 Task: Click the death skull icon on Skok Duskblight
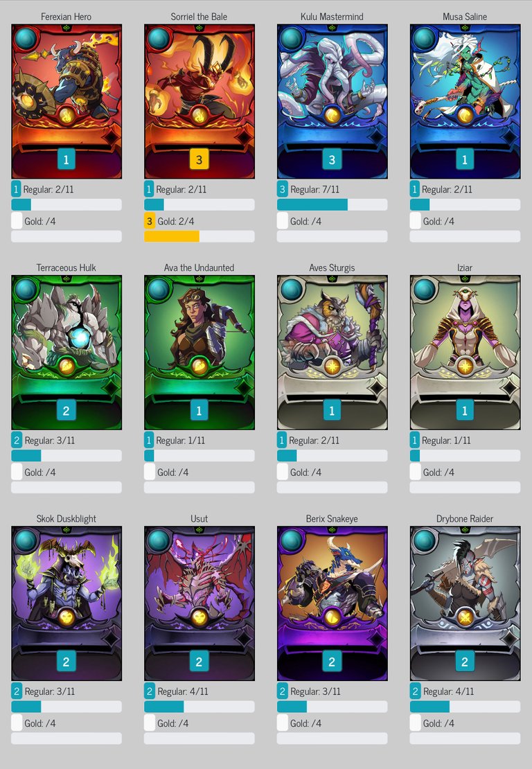coord(66,617)
